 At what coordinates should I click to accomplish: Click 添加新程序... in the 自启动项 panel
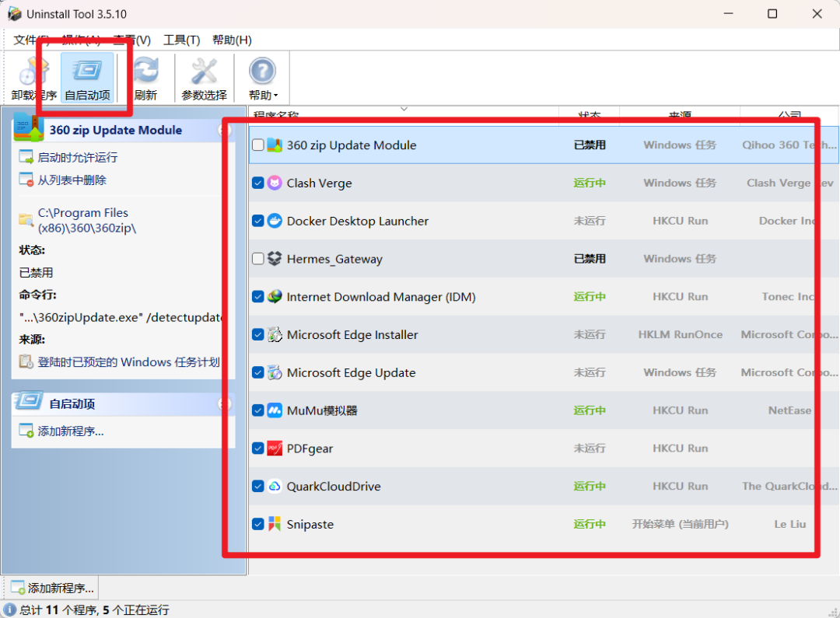tap(71, 431)
